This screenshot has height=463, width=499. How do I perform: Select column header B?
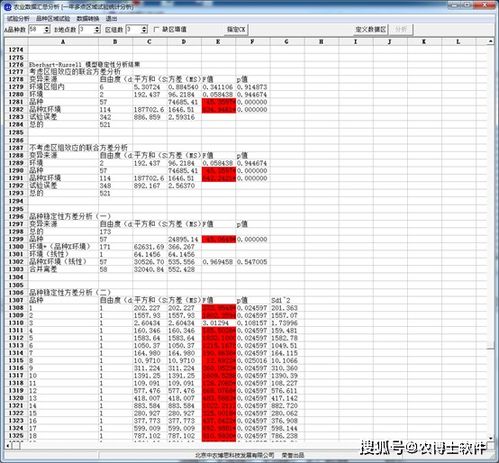[115, 42]
